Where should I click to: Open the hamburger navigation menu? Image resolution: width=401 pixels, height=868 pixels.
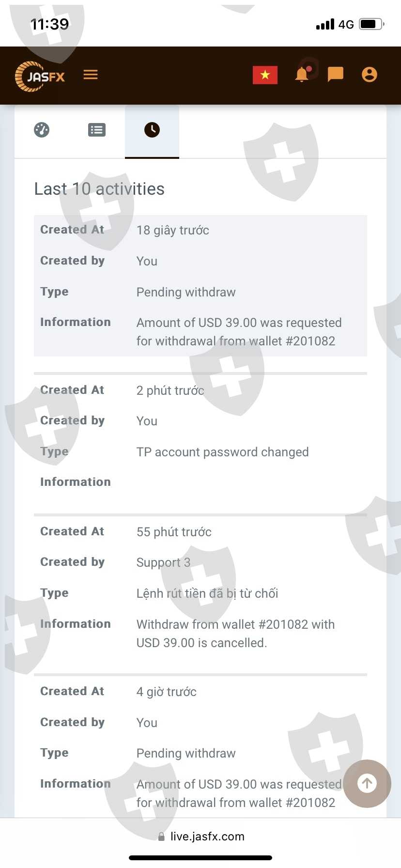(x=91, y=75)
